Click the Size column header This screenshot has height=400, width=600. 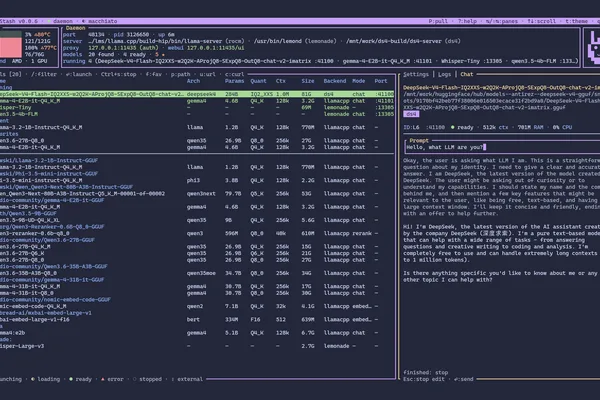click(x=308, y=81)
